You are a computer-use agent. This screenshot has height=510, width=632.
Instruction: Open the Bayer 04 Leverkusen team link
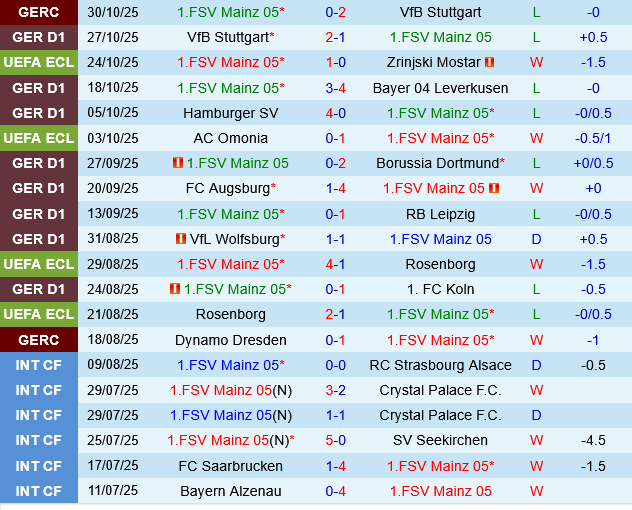click(x=440, y=88)
